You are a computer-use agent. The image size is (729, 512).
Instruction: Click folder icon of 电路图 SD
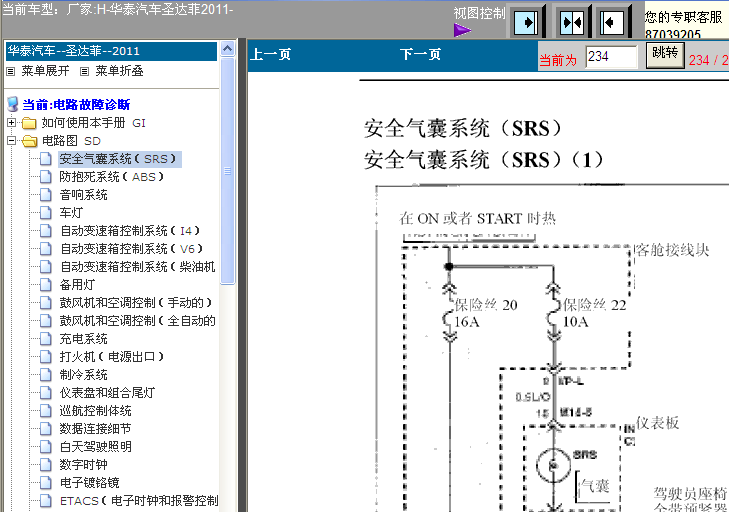click(x=29, y=141)
